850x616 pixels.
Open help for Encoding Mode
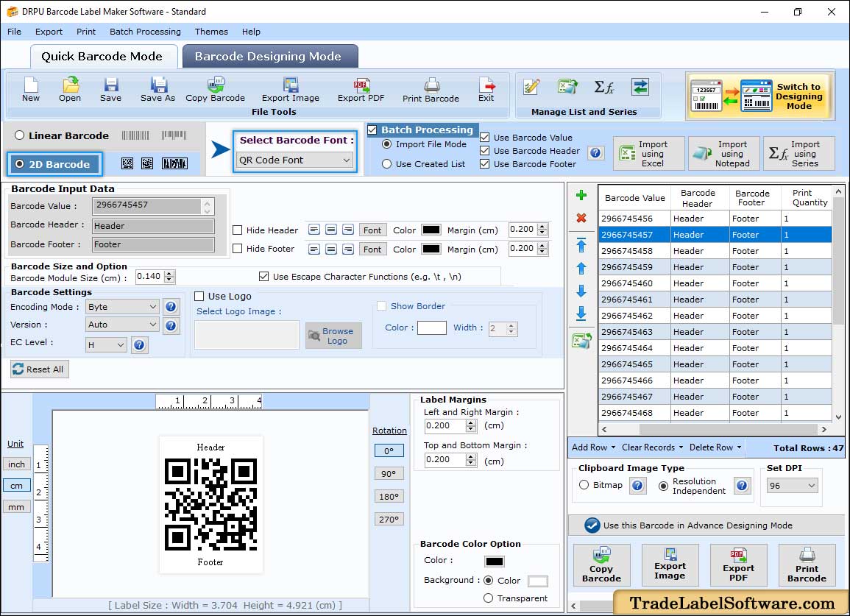click(x=171, y=307)
